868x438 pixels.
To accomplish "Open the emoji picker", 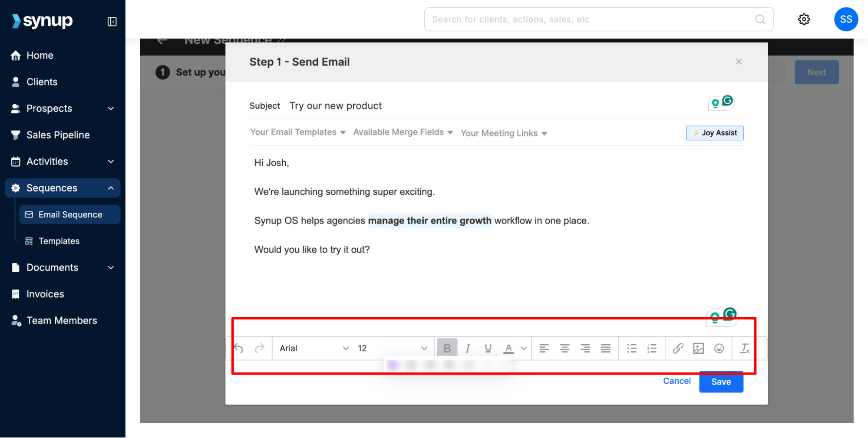I will point(719,348).
